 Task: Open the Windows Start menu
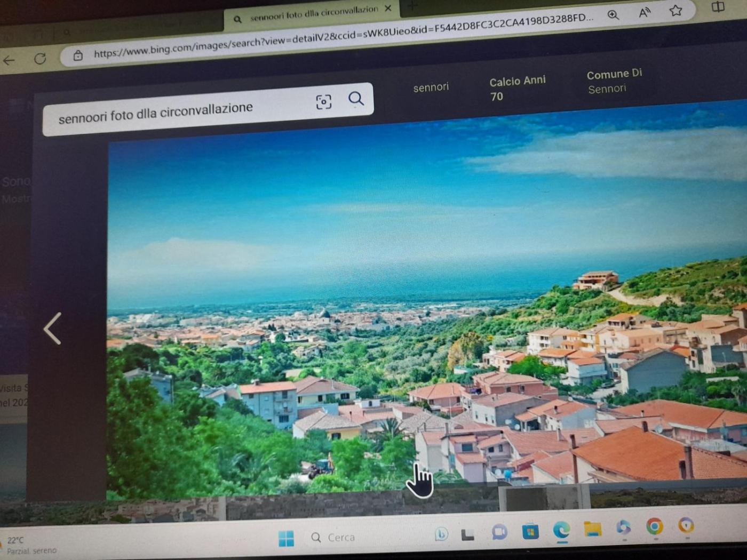click(286, 539)
